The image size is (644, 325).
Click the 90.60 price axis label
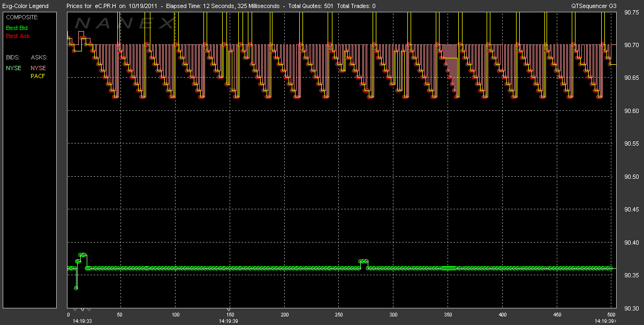pos(632,111)
